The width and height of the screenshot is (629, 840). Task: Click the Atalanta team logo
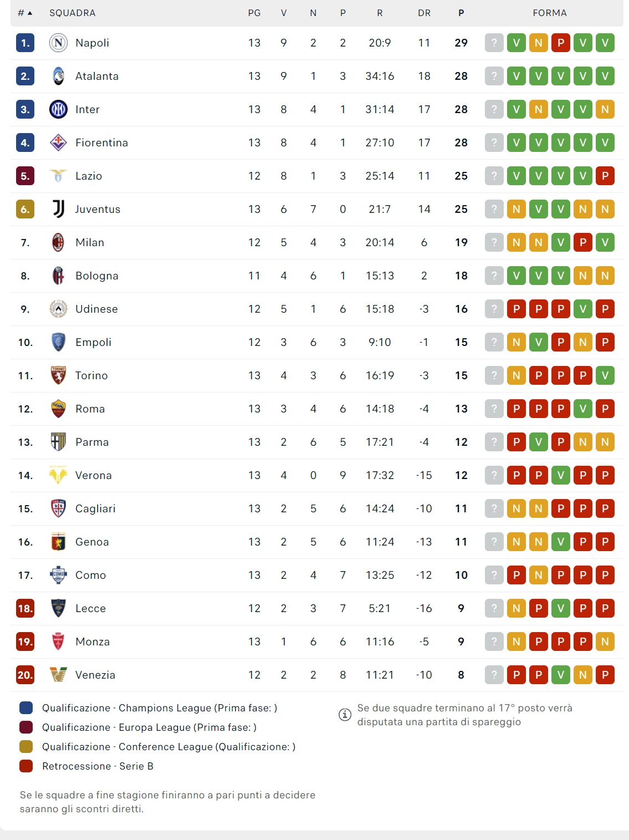click(x=58, y=76)
